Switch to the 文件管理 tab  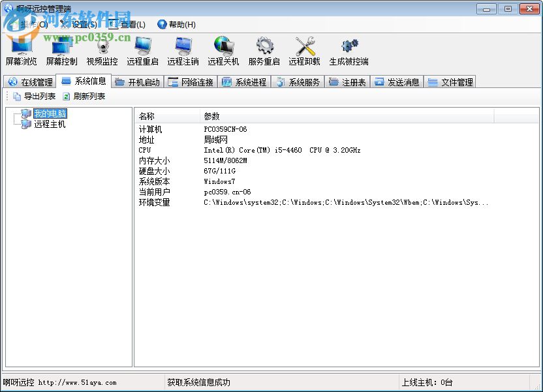tap(450, 81)
